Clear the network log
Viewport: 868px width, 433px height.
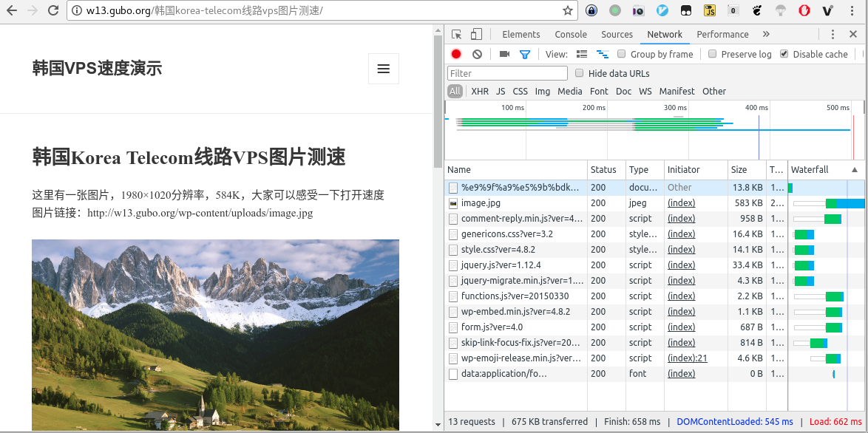[x=477, y=54]
